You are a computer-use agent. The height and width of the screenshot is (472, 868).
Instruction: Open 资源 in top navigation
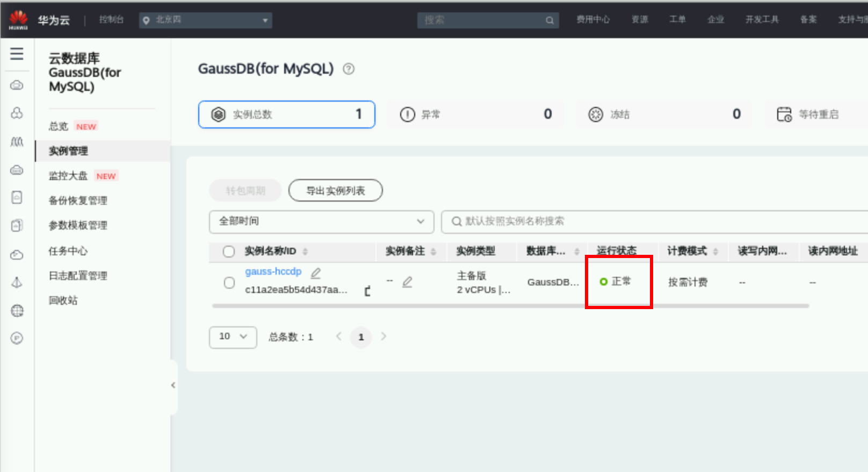point(640,20)
